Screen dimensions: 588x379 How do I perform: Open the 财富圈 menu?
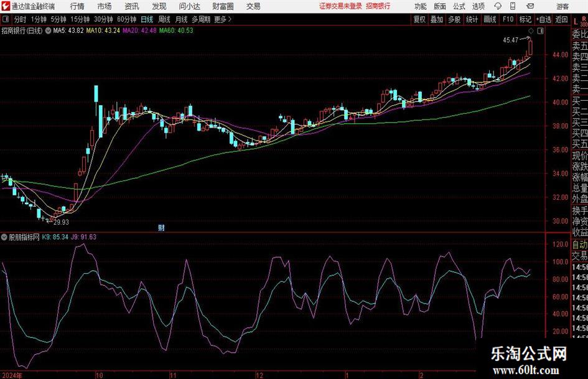pos(223,6)
